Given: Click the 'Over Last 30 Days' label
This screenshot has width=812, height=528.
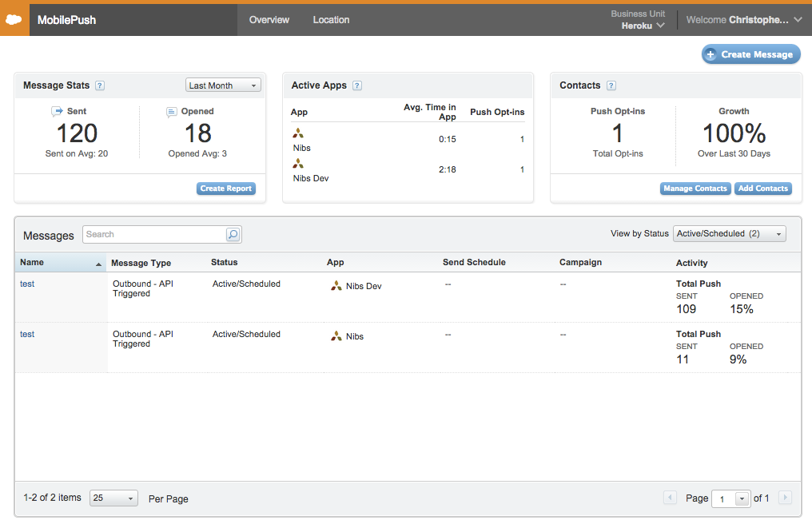Looking at the screenshot, I should pos(734,153).
